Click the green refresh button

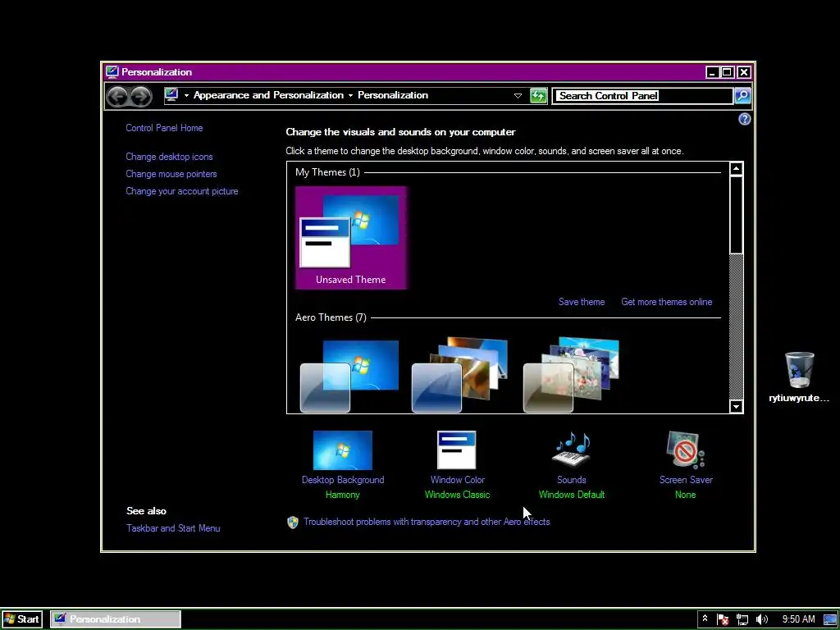pos(538,96)
